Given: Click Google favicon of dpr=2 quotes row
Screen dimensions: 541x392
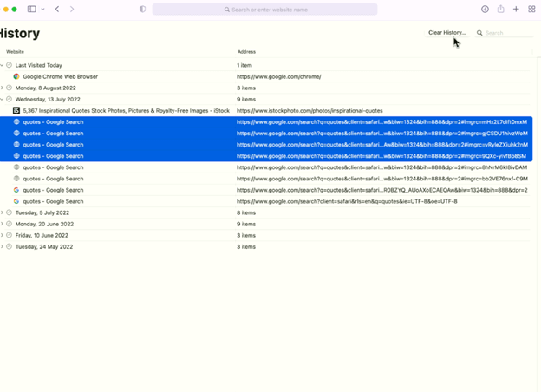Looking at the screenshot, I should pos(16,190).
